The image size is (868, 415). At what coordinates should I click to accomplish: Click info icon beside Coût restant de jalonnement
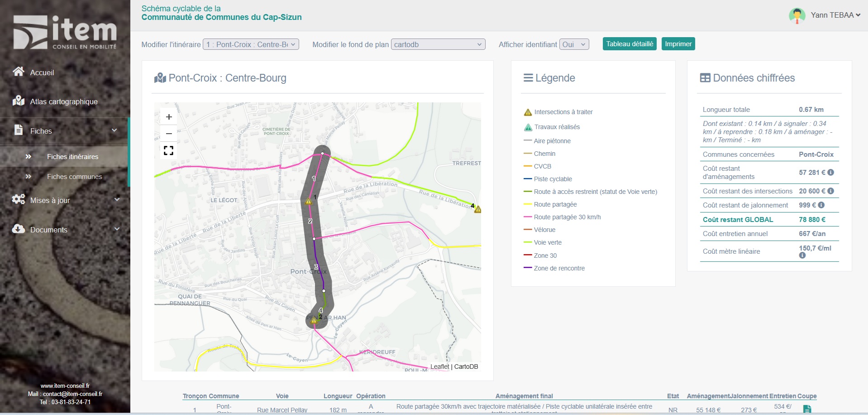[821, 205]
